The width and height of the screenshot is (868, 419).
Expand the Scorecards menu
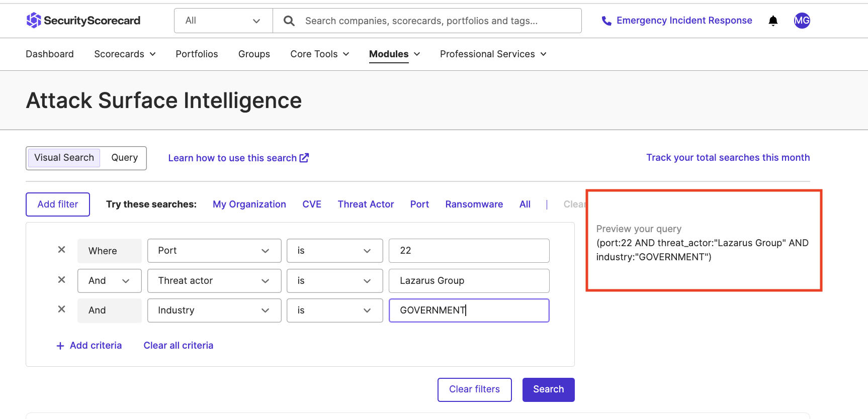click(x=125, y=54)
